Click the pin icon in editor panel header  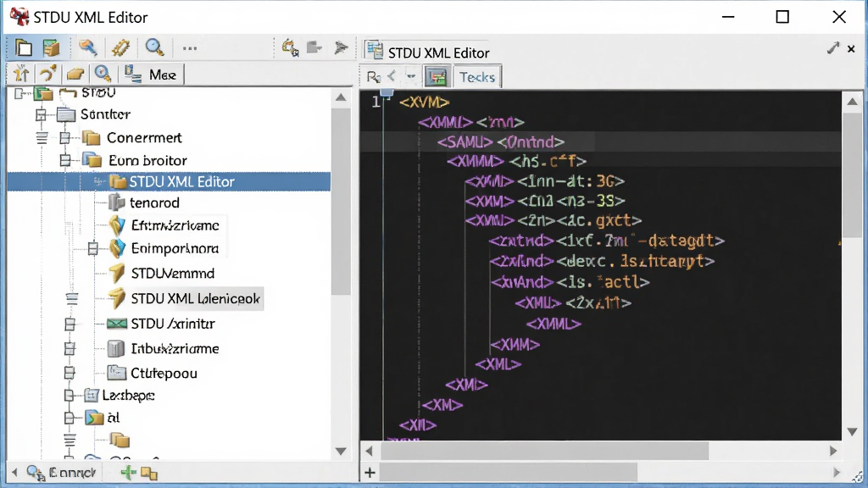pos(833,48)
